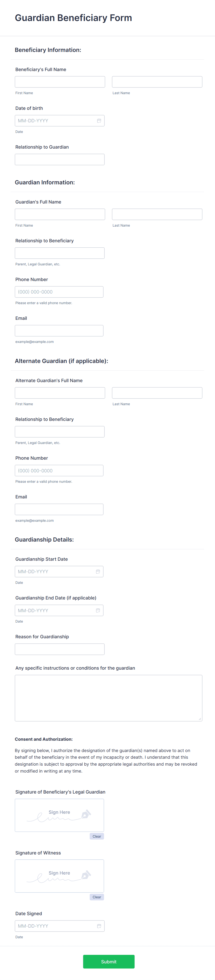Clear the legal guardian's signature

pyautogui.click(x=96, y=836)
